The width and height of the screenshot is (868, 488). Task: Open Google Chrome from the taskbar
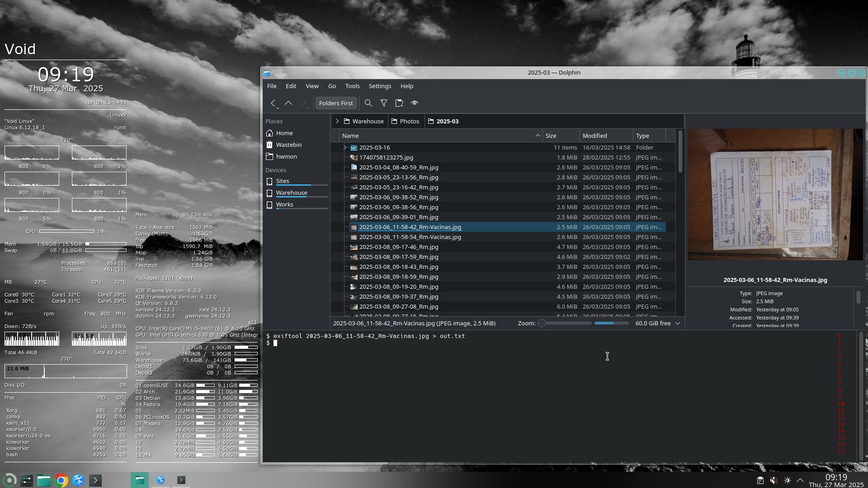[x=61, y=480]
